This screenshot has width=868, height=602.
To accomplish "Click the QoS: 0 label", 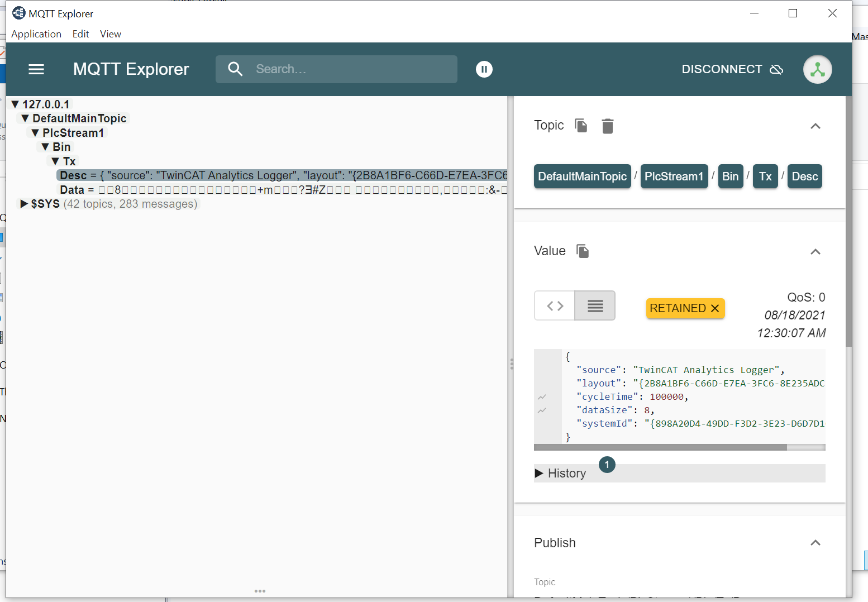I will point(806,298).
